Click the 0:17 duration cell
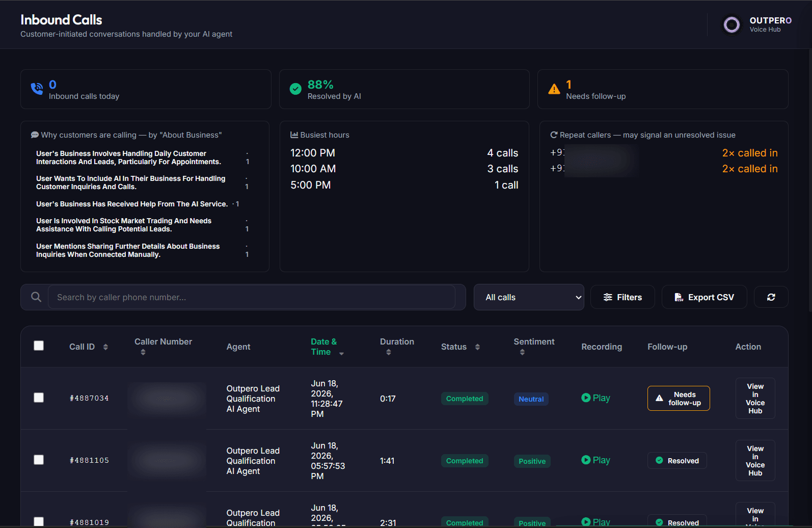812x528 pixels. pos(388,399)
